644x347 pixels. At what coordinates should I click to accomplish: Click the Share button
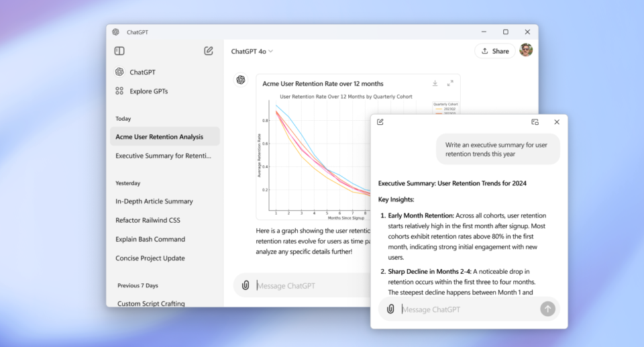(495, 51)
